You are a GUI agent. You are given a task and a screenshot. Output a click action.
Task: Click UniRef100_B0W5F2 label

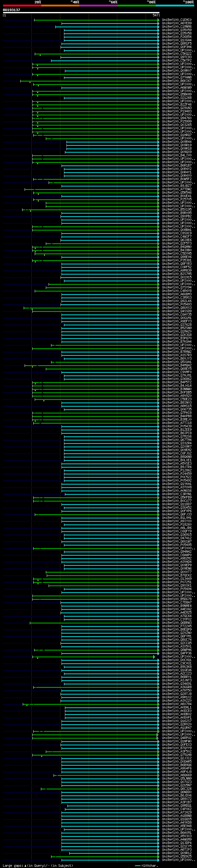(x=177, y=179)
